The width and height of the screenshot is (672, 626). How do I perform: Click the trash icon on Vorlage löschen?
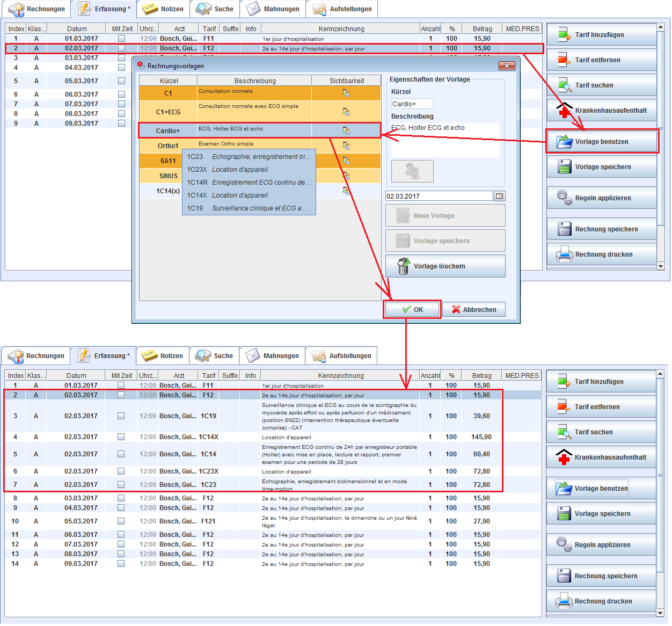[x=403, y=266]
